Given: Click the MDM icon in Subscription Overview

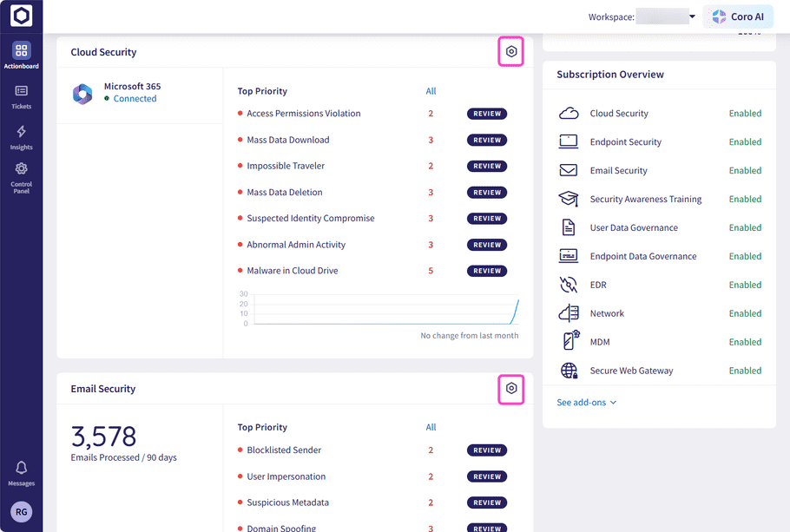Looking at the screenshot, I should point(568,341).
